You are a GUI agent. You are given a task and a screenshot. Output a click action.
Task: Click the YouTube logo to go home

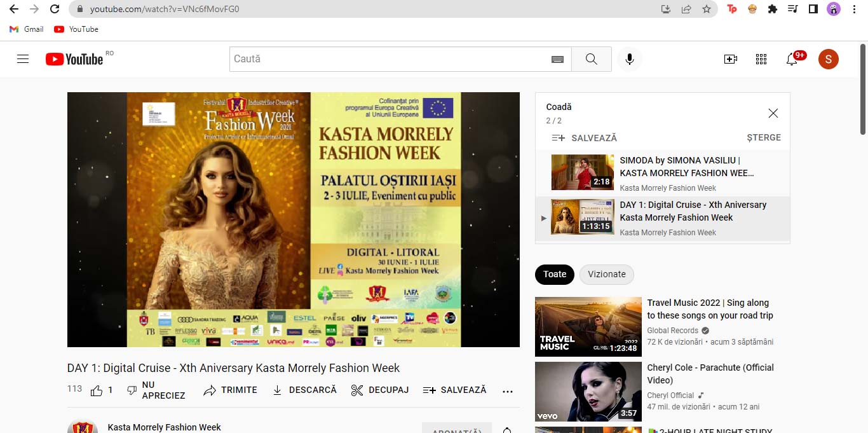[74, 59]
